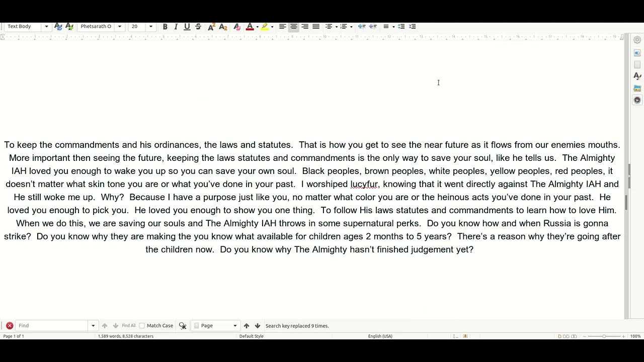Viewport: 644px width, 362px height.
Task: Clear direct formatting with eraser icon
Action: (237, 27)
